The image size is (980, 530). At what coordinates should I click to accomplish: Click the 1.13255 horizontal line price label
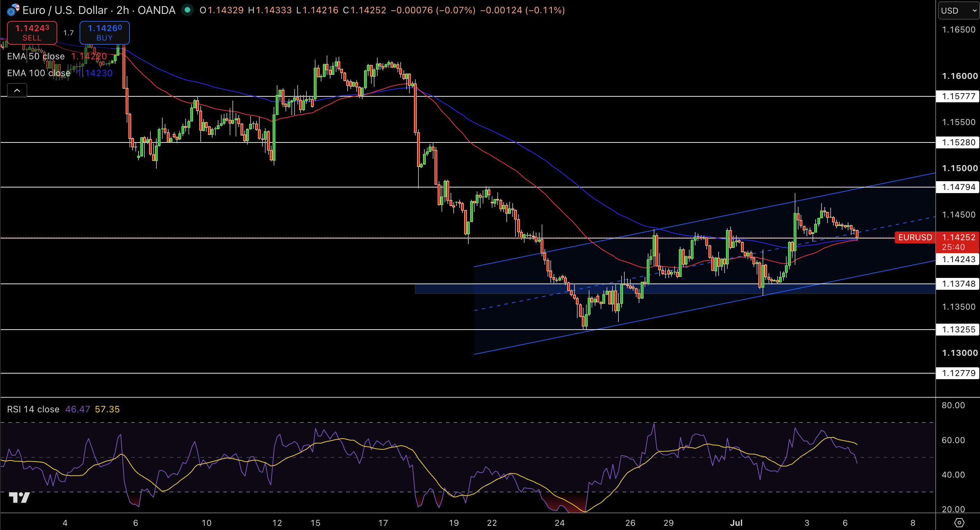coord(957,329)
